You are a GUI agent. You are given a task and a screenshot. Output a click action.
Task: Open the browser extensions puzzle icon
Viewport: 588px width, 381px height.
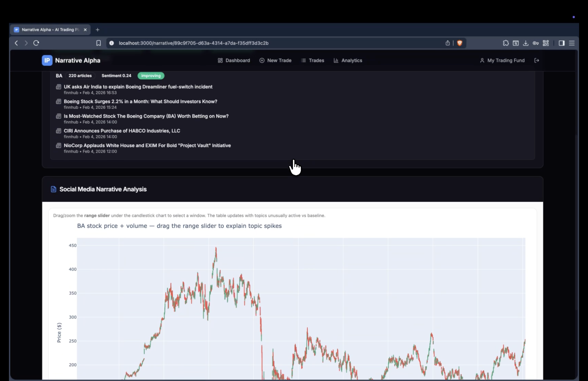click(x=505, y=43)
